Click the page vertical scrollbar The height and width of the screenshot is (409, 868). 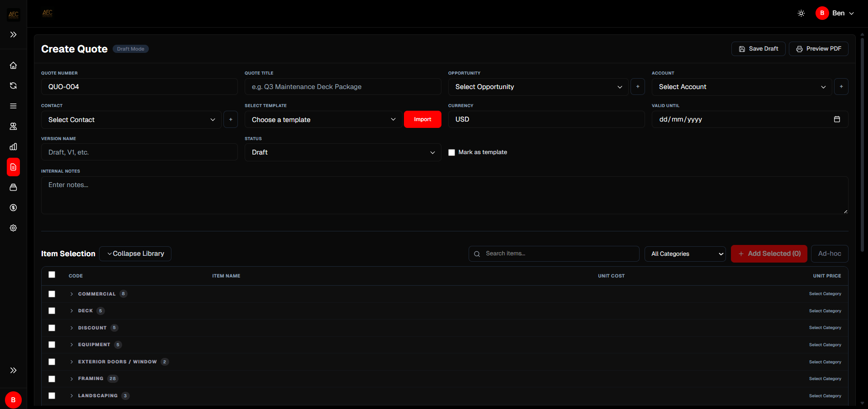(862, 145)
